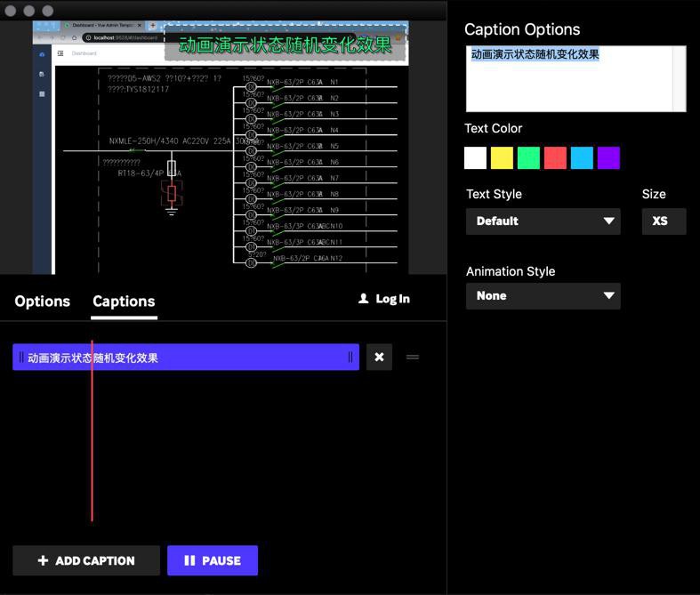Screen dimensions: 700x595
Task: Click the recorded video preview
Action: point(221,148)
